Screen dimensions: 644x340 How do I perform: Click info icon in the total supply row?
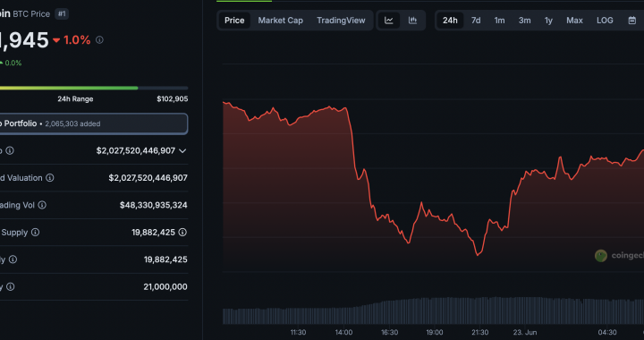coord(13,259)
